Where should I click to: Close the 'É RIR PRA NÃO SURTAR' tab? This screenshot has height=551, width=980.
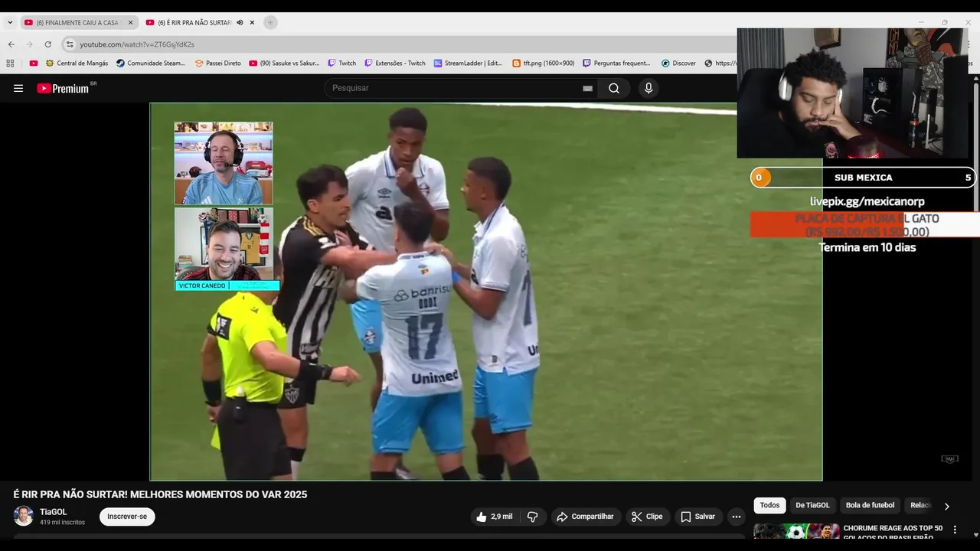point(252,23)
